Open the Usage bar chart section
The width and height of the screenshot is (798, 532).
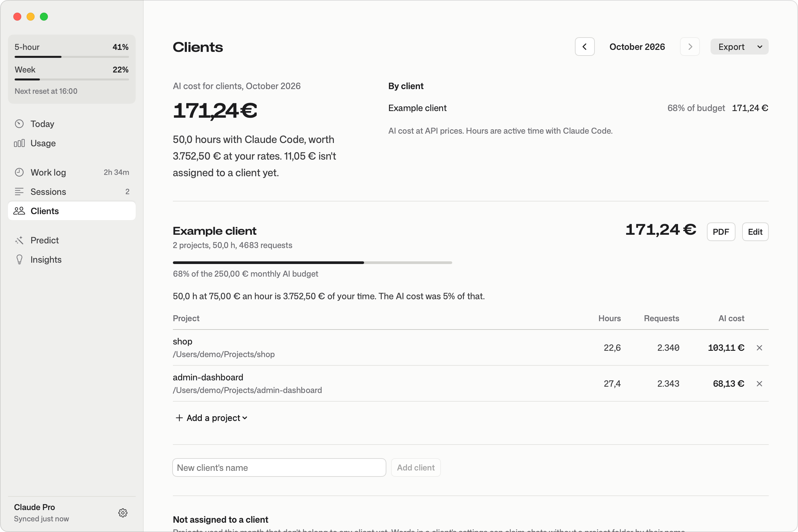click(71, 143)
